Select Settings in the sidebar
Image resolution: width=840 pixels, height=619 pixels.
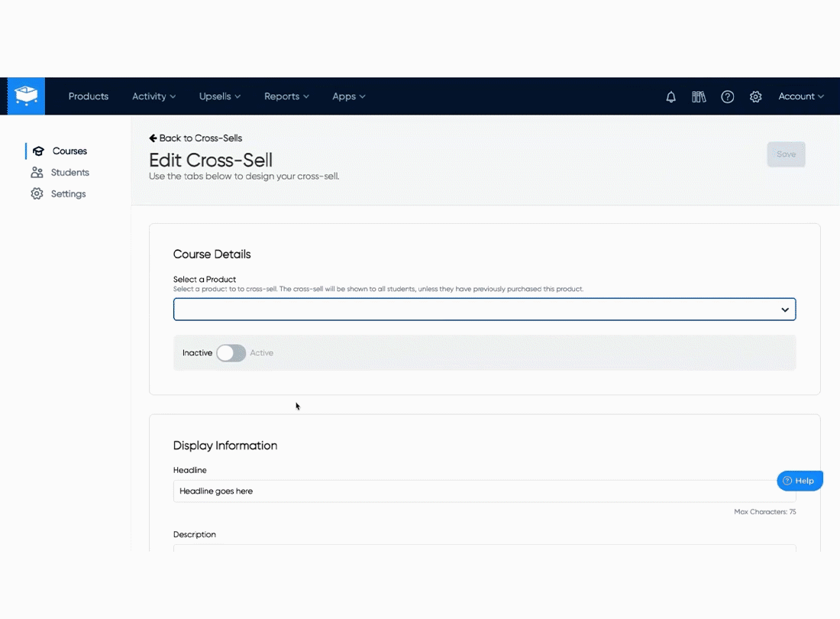point(68,193)
